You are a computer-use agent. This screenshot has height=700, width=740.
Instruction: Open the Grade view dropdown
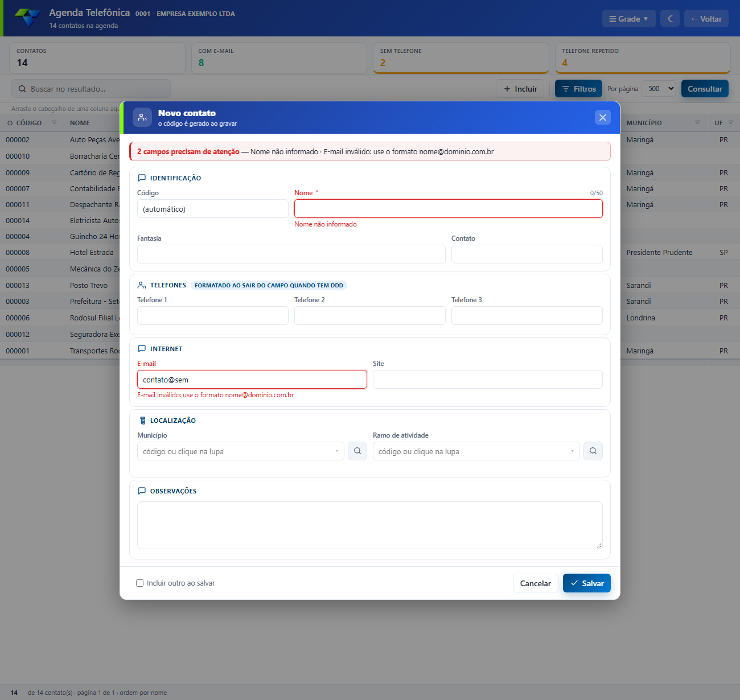click(x=629, y=19)
